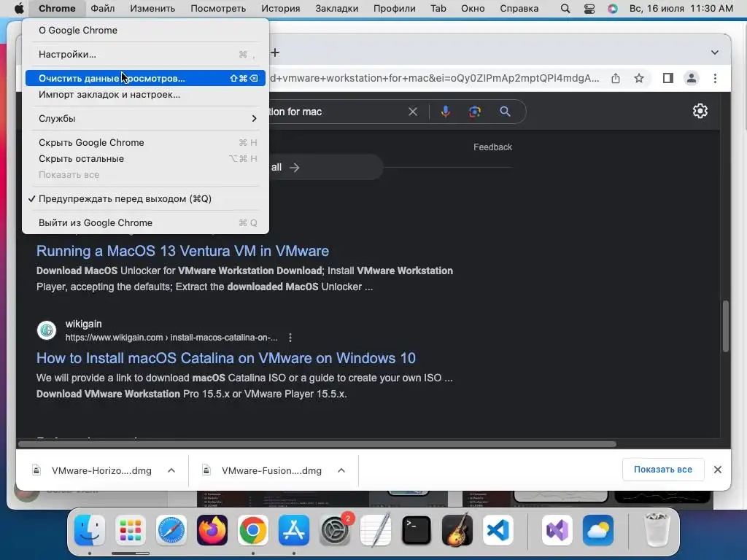Expand the 'Службы' submenu
Screen dimensions: 747x560
point(144,119)
